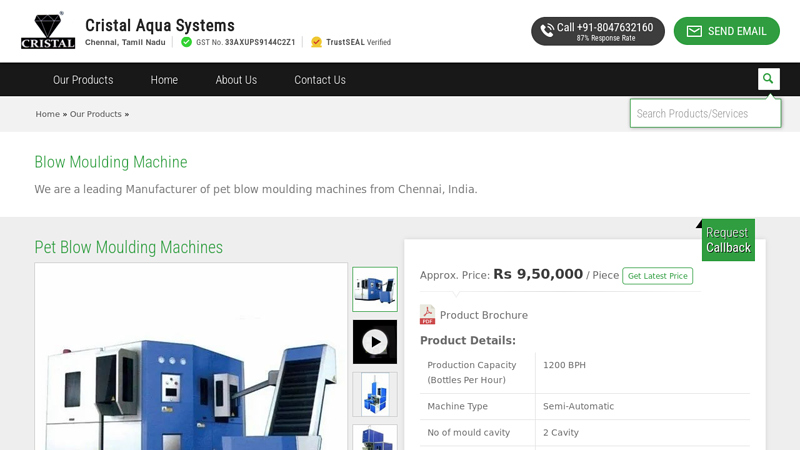Click the Semi-Automatic value cell
The height and width of the screenshot is (450, 800).
coord(642,406)
